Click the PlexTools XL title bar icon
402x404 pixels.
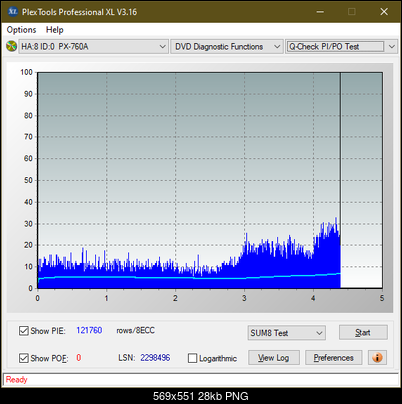(13, 12)
